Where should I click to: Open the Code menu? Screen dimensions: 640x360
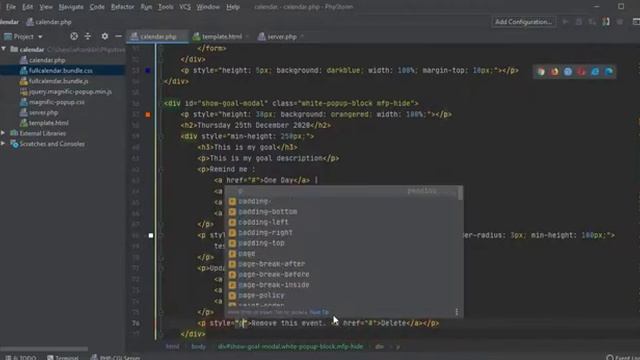tap(97, 7)
